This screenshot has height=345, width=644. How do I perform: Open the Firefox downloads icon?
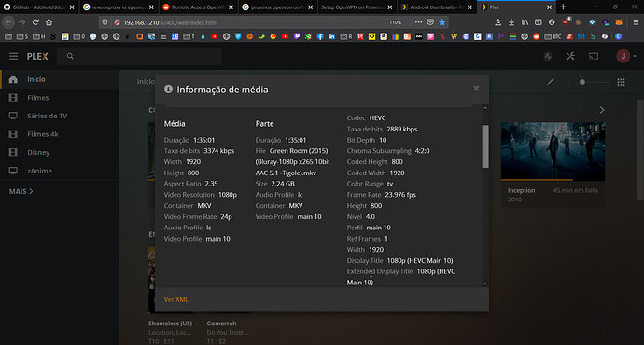click(x=511, y=22)
